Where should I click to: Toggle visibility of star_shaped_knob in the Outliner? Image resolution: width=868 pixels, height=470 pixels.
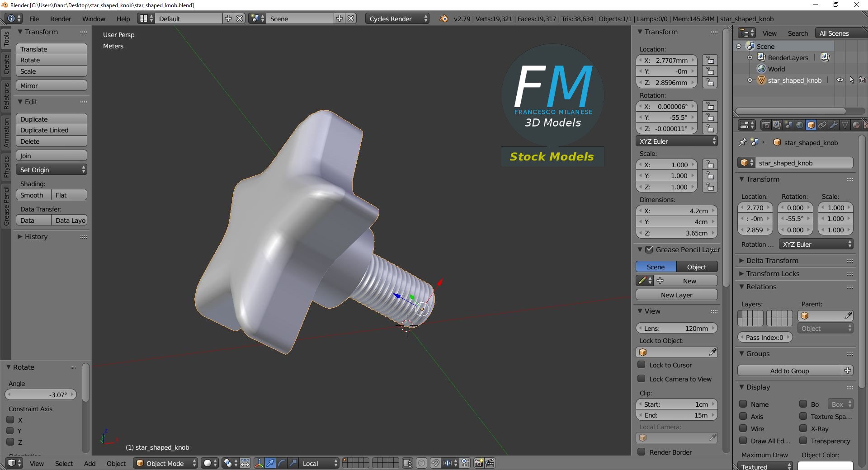tap(840, 80)
